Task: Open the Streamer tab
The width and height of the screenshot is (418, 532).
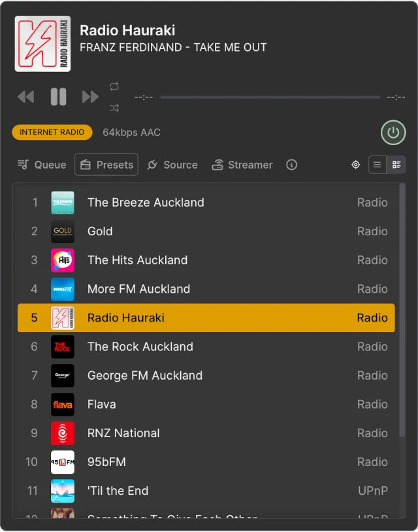Action: tap(242, 165)
